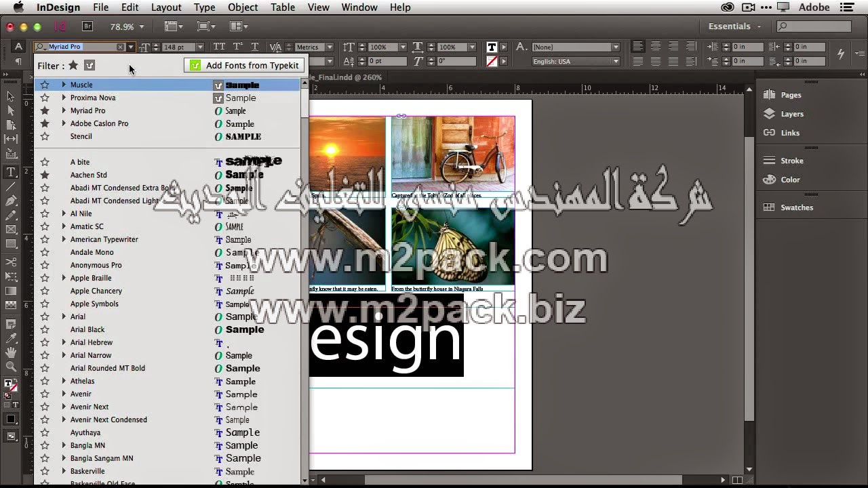This screenshot has width=868, height=488.
Task: Open the Pages panel
Action: pyautogui.click(x=791, y=95)
